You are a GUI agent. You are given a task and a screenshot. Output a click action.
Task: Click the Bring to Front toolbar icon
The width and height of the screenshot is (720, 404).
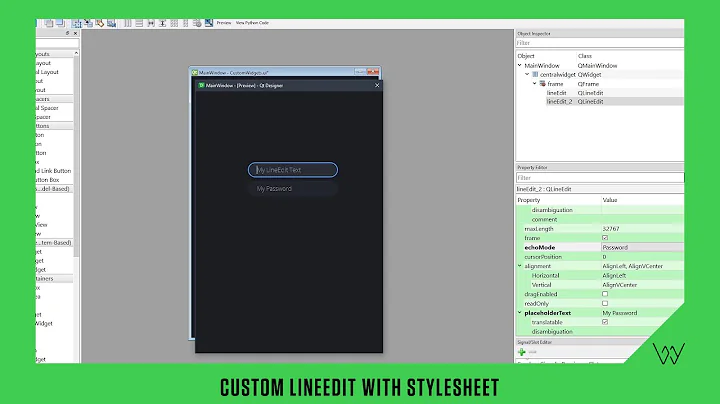pos(60,23)
